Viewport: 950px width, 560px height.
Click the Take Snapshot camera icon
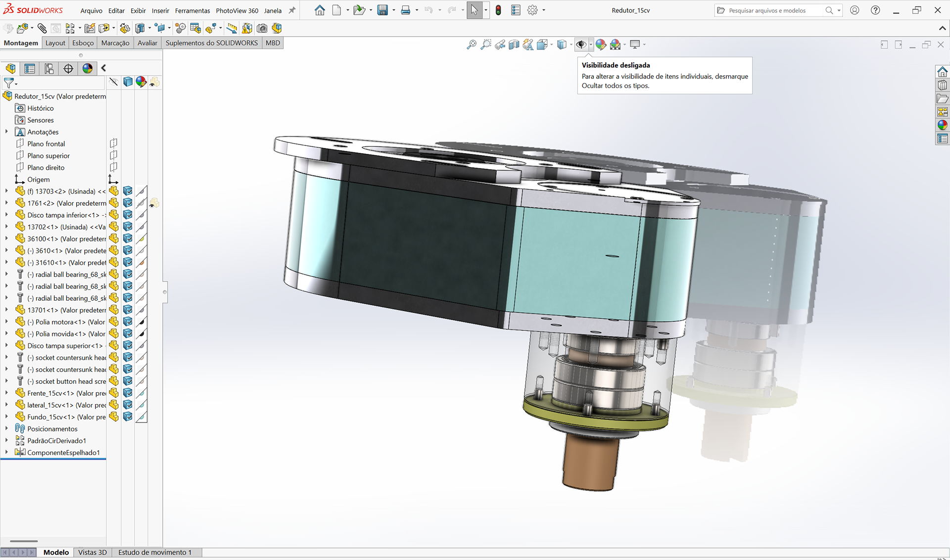click(x=262, y=29)
